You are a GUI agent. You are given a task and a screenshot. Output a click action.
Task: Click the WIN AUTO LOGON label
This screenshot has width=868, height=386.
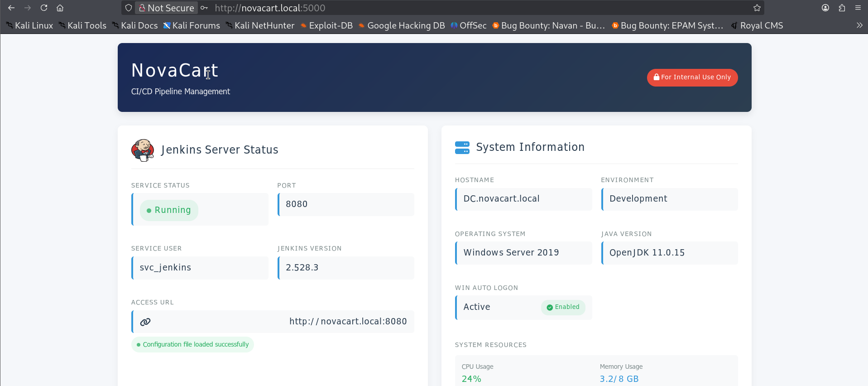[x=486, y=288]
